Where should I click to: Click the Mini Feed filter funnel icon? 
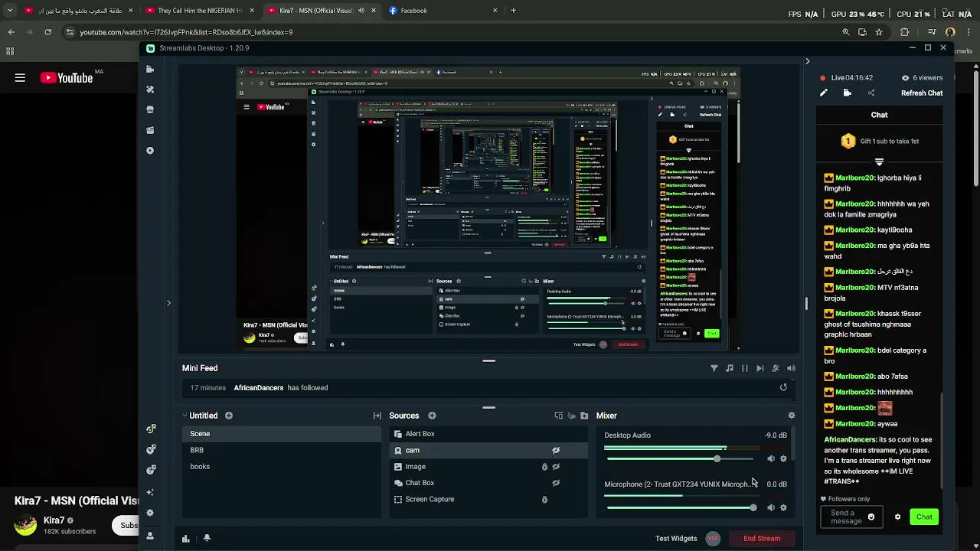(714, 368)
